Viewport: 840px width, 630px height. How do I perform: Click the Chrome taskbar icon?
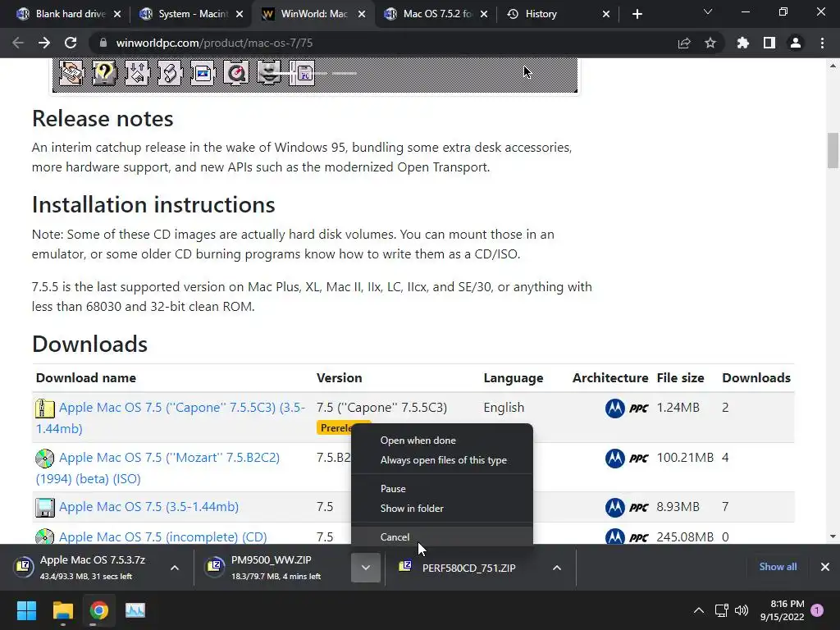pos(99,610)
